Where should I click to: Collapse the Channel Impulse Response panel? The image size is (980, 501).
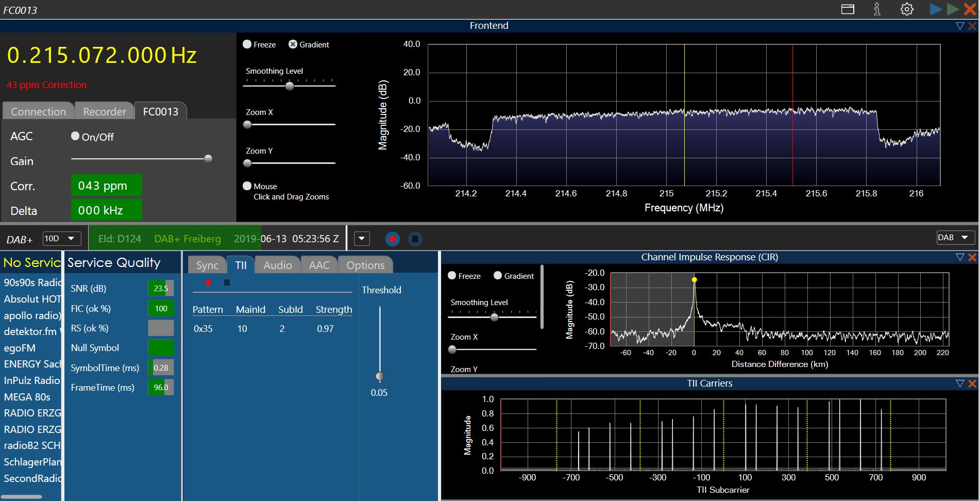tap(959, 257)
